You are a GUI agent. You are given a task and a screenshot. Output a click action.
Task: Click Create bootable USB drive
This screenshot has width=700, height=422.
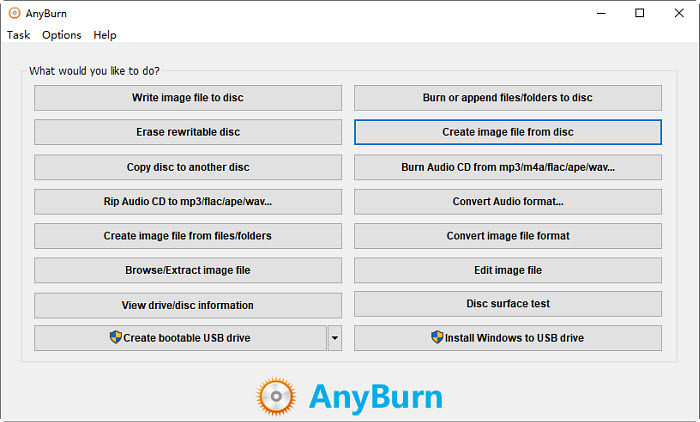[180, 338]
